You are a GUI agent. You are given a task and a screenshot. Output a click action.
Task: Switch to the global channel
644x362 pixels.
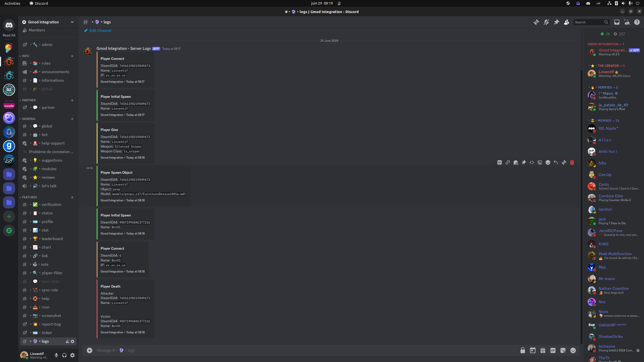[48, 126]
